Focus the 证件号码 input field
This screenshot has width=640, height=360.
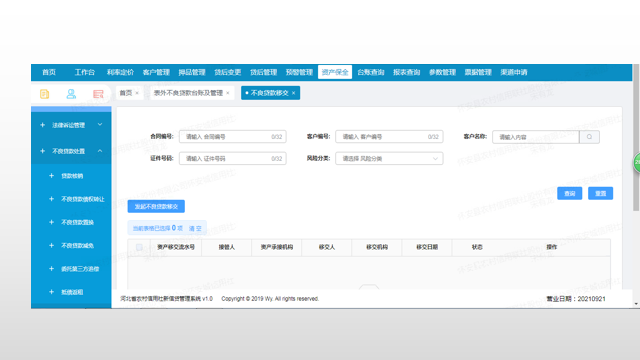point(233,158)
